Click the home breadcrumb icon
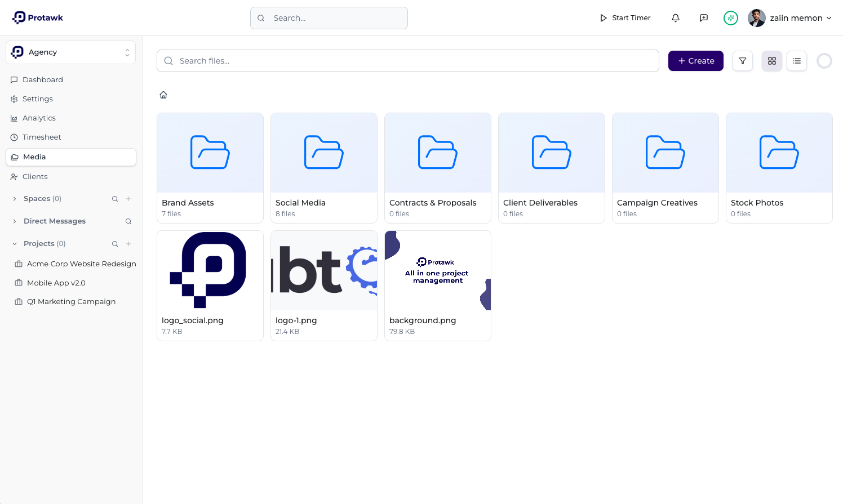This screenshot has height=504, width=843. pos(163,95)
